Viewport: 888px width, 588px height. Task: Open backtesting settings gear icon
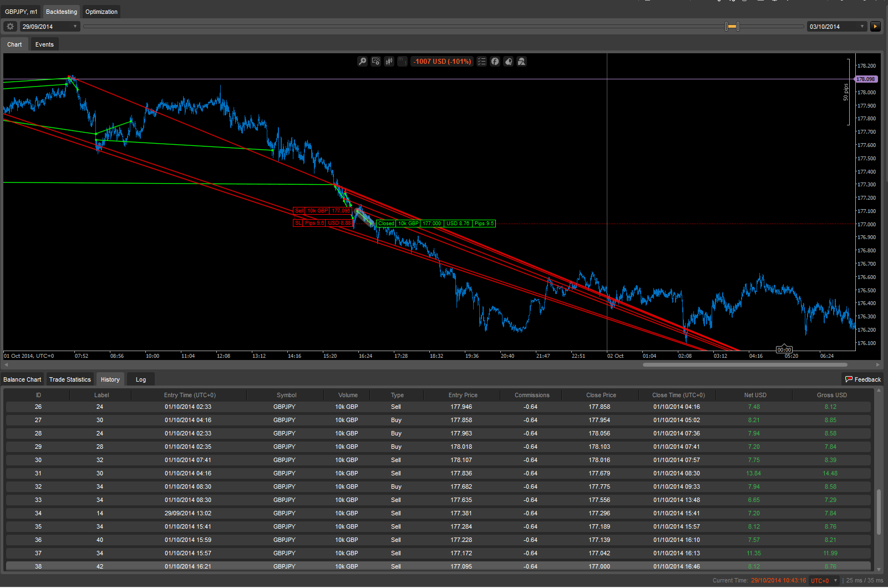click(10, 26)
